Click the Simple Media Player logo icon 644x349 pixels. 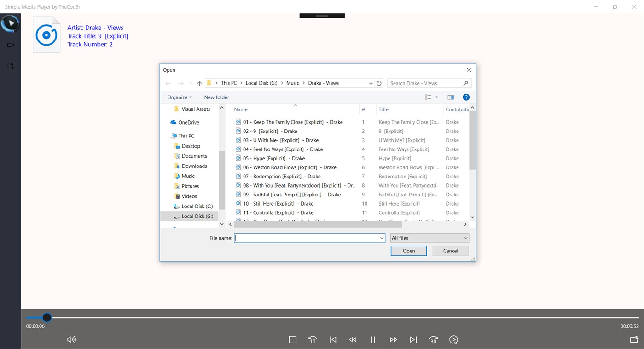click(10, 23)
